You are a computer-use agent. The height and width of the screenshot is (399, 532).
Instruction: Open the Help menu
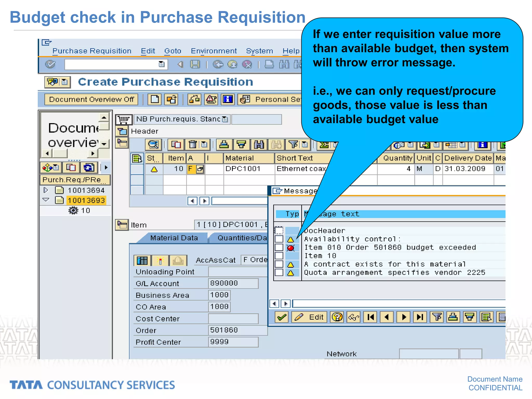291,51
